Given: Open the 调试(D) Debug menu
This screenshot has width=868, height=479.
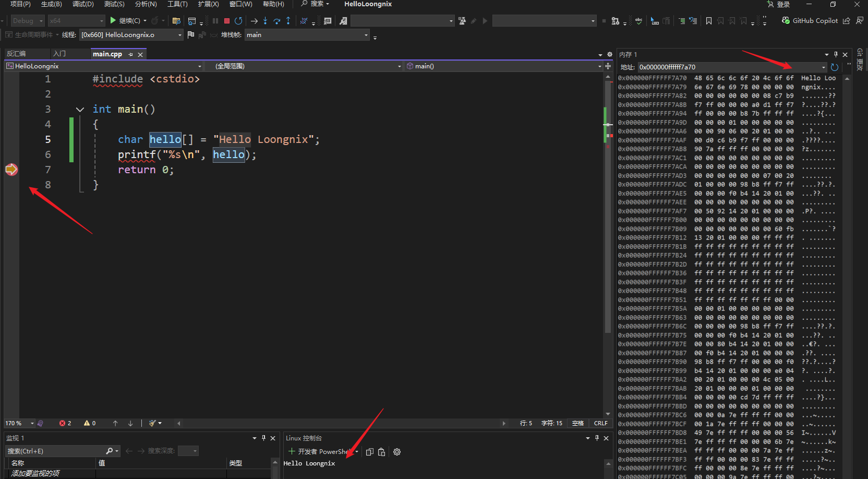Looking at the screenshot, I should pos(83,4).
